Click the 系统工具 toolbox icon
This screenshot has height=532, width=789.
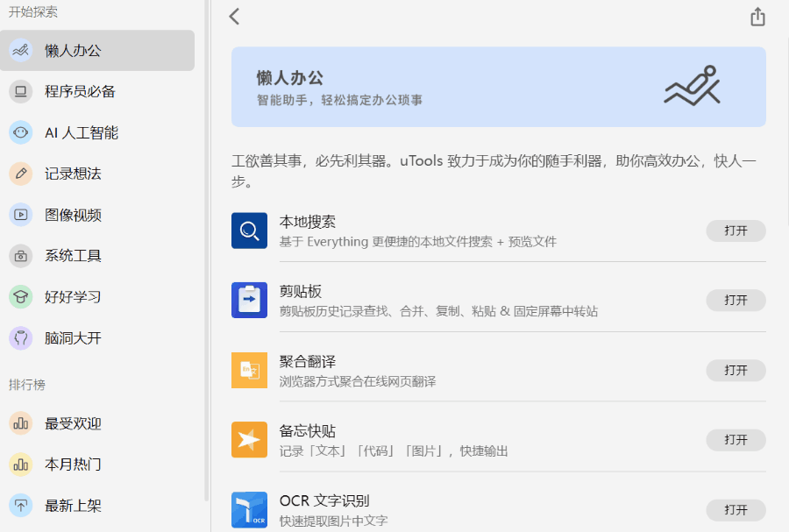pyautogui.click(x=21, y=256)
